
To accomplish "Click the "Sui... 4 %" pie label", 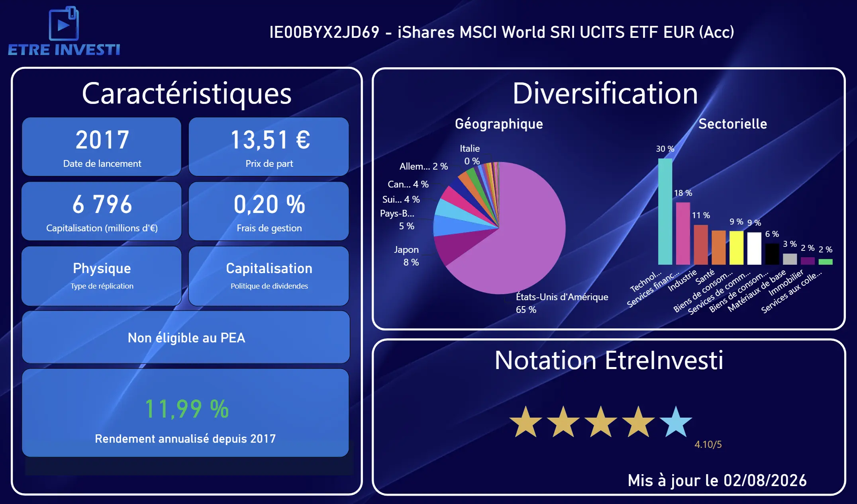I will tap(401, 199).
